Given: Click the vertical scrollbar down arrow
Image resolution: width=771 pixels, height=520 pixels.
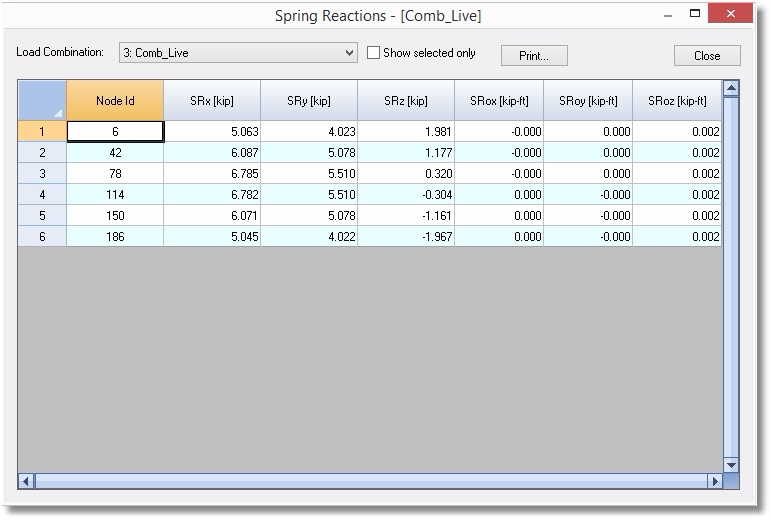Looking at the screenshot, I should [731, 464].
